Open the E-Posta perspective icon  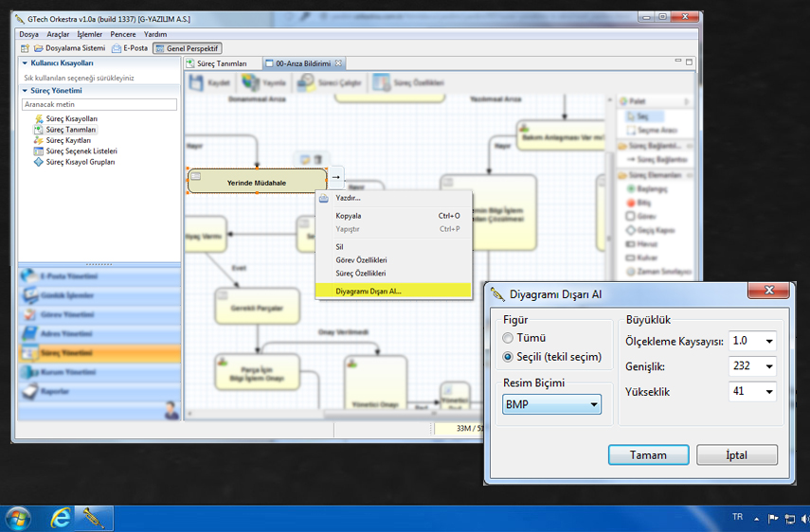point(117,48)
